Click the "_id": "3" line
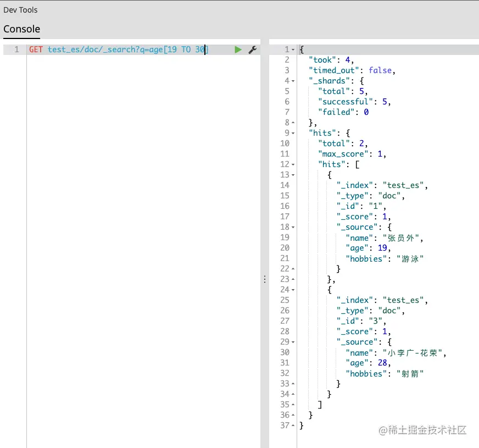The width and height of the screenshot is (479, 448). [x=361, y=321]
